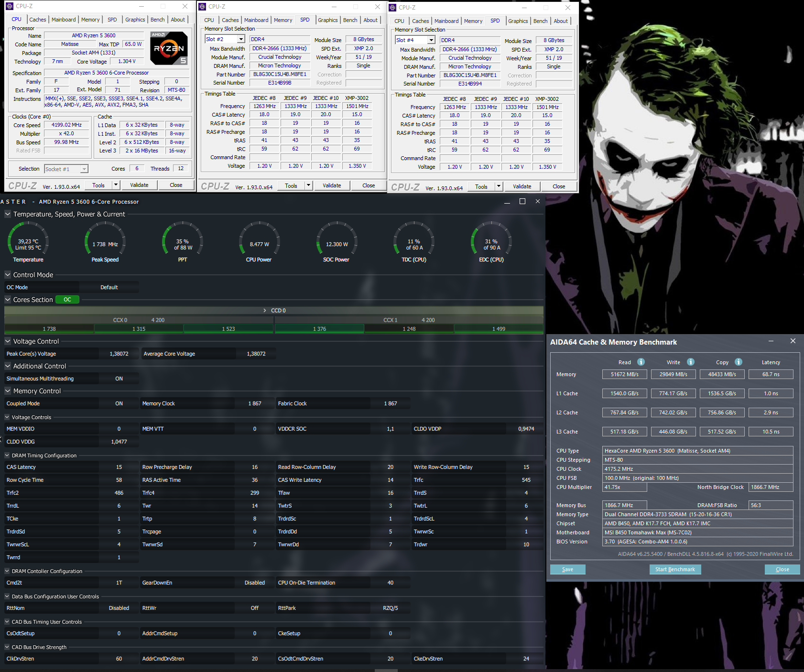Click the Memory Read 51672 MB/s field

[x=624, y=374]
